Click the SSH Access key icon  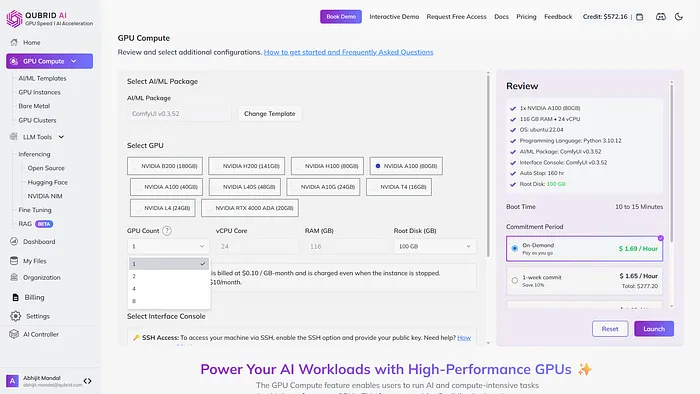point(136,338)
